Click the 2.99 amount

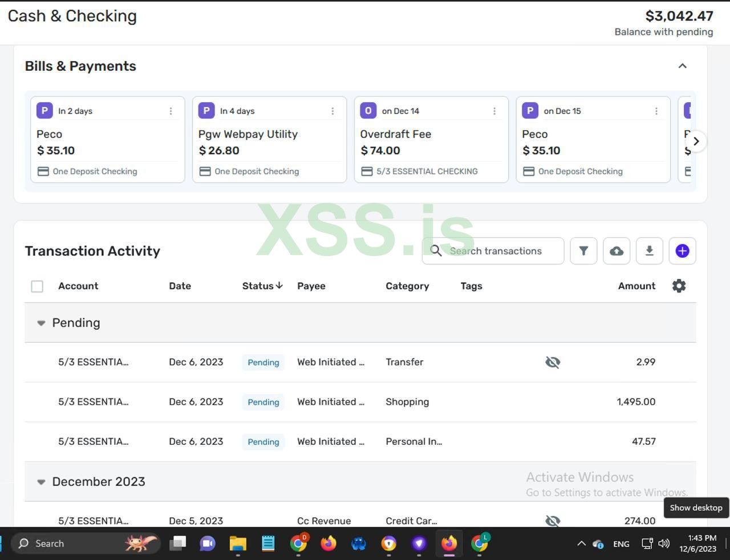coord(646,362)
